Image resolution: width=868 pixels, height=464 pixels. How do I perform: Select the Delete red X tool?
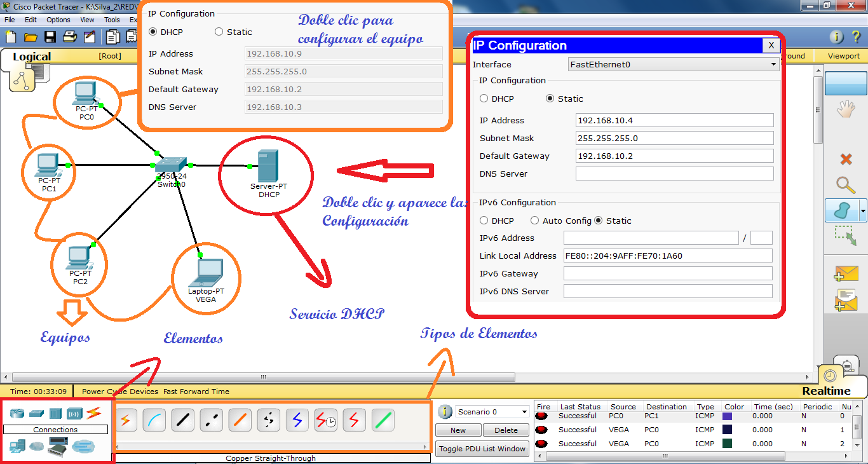pos(846,159)
